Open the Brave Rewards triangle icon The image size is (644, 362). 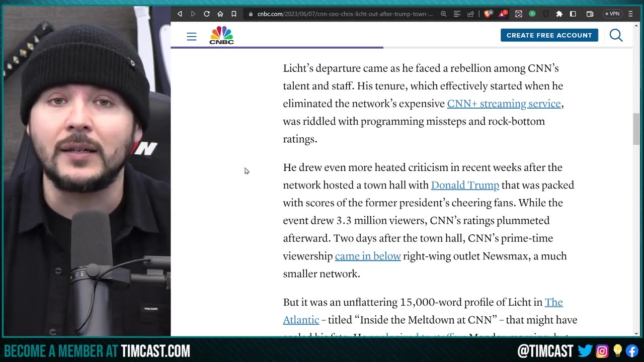[503, 14]
